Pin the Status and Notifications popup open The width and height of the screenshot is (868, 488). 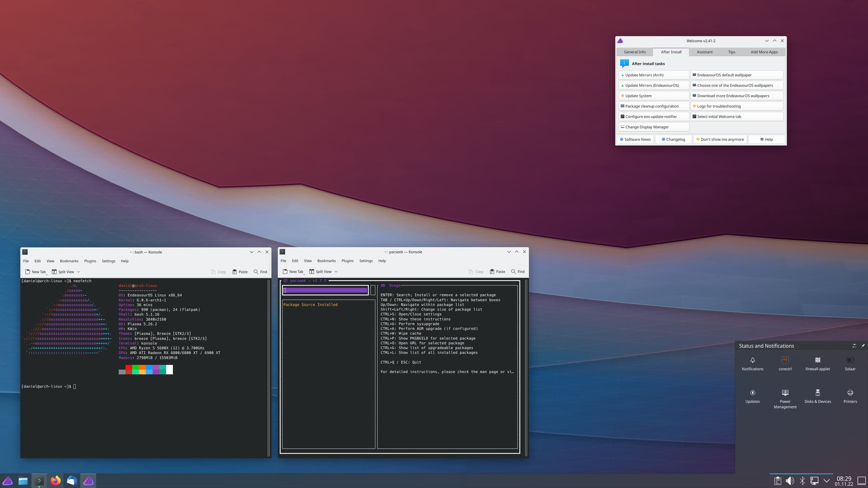[863, 346]
